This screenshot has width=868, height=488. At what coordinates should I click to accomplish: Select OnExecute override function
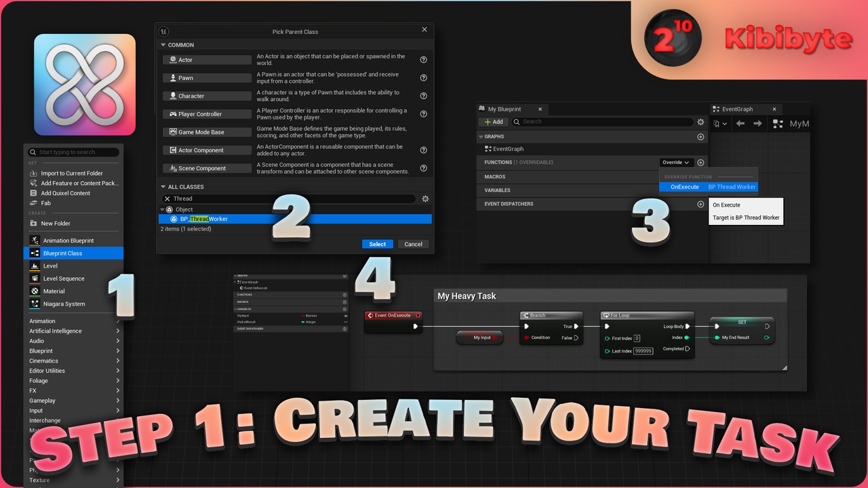point(709,187)
